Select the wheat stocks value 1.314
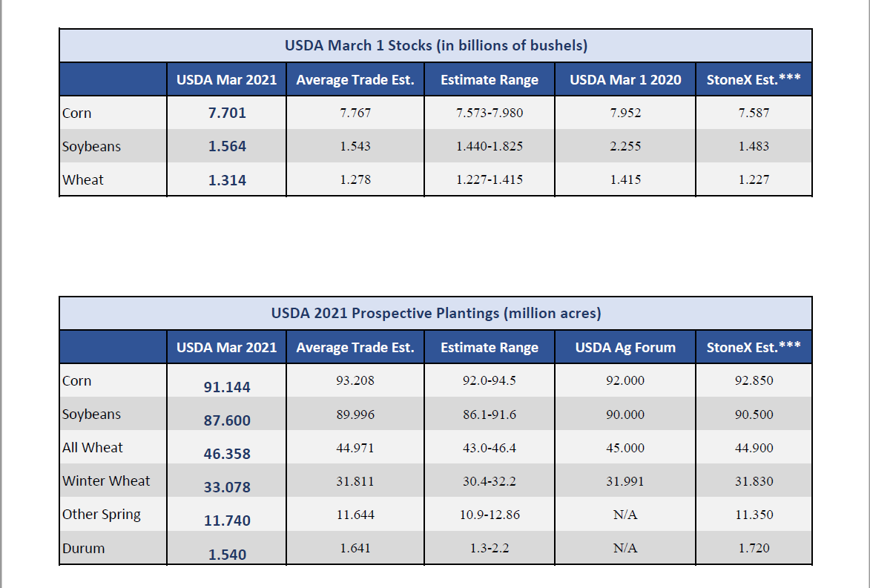The width and height of the screenshot is (870, 588). click(x=227, y=180)
